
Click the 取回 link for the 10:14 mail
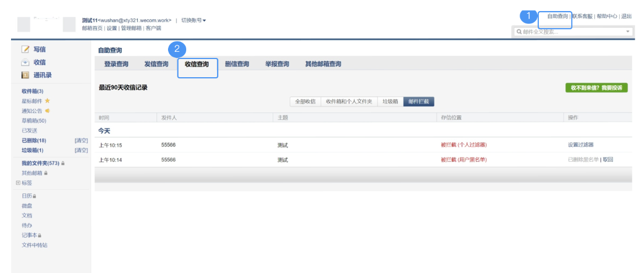click(x=608, y=160)
